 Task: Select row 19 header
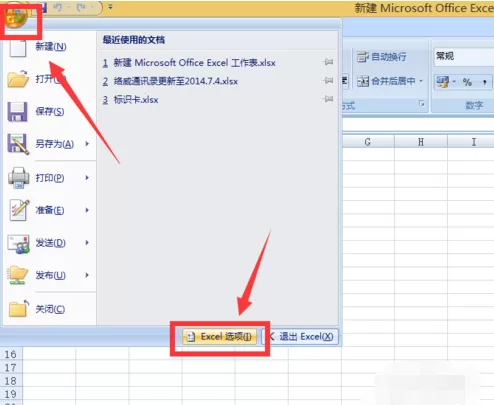[x=11, y=394]
